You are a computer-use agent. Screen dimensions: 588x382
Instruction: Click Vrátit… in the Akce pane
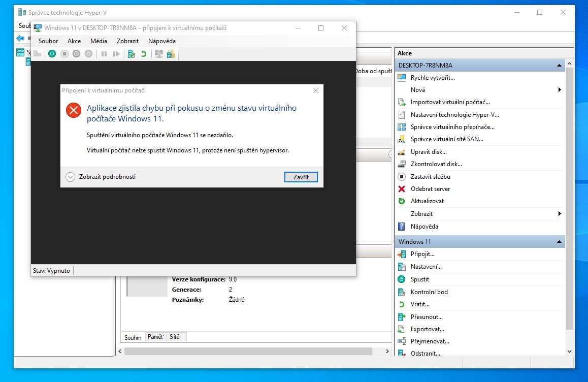420,304
